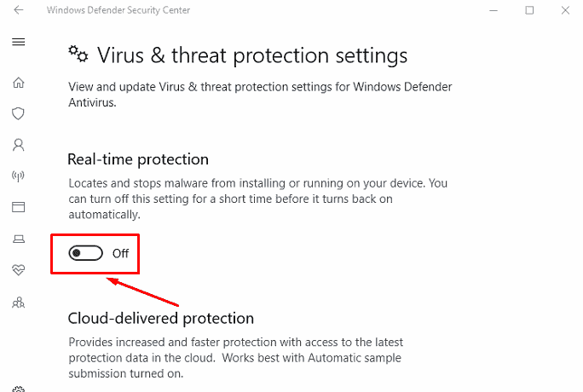Close the Security Center window

click(x=565, y=10)
